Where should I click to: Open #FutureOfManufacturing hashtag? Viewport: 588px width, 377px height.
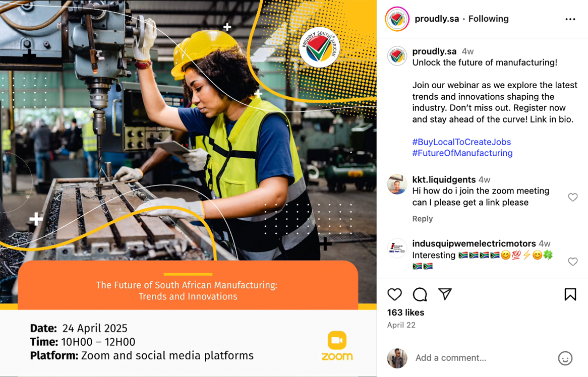coord(462,153)
